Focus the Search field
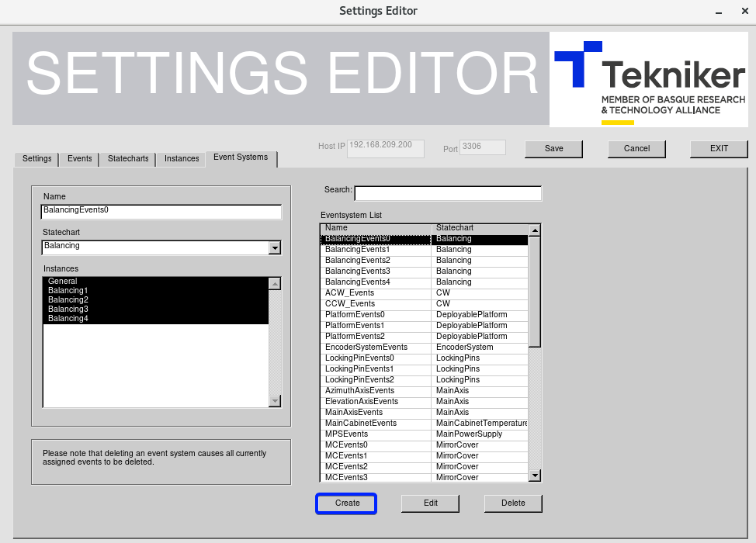The height and width of the screenshot is (543, 756). pyautogui.click(x=448, y=193)
